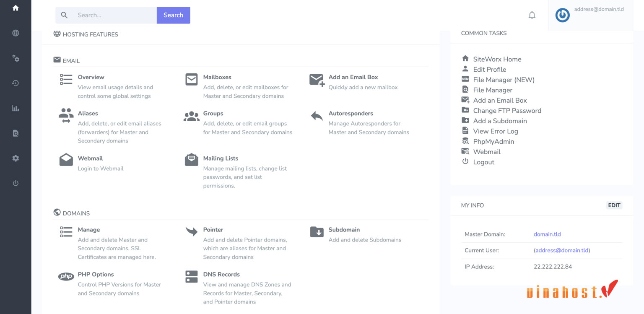Open the globe icon in left sidebar
Viewport: 644px width, 314px height.
[16, 33]
